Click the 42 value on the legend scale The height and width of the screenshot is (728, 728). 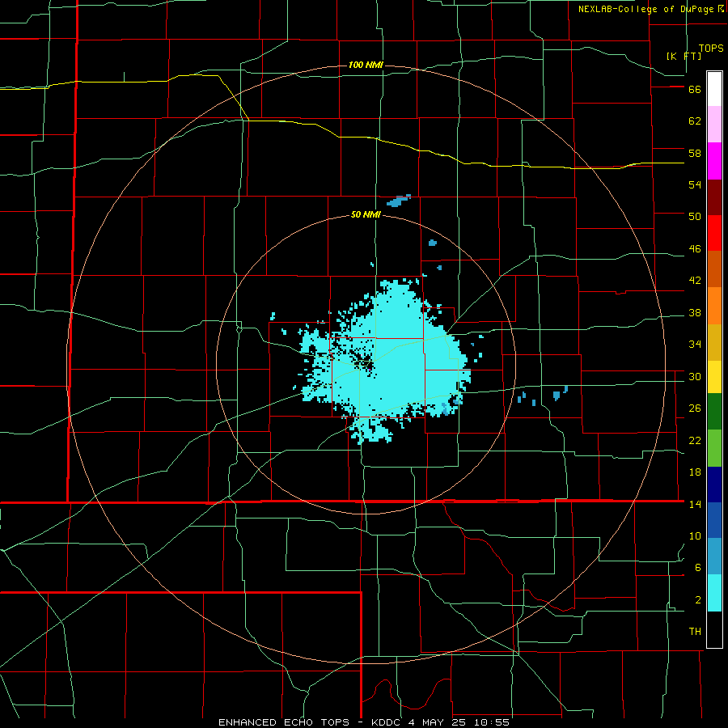(x=695, y=281)
